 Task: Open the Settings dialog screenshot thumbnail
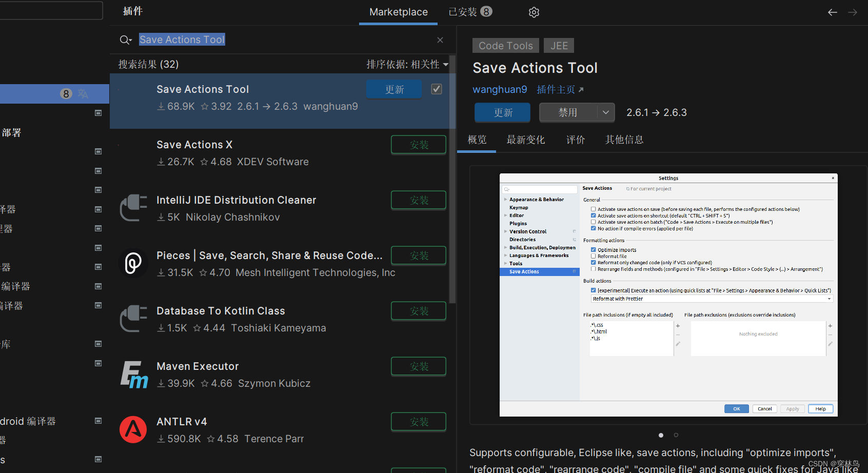pyautogui.click(x=668, y=295)
